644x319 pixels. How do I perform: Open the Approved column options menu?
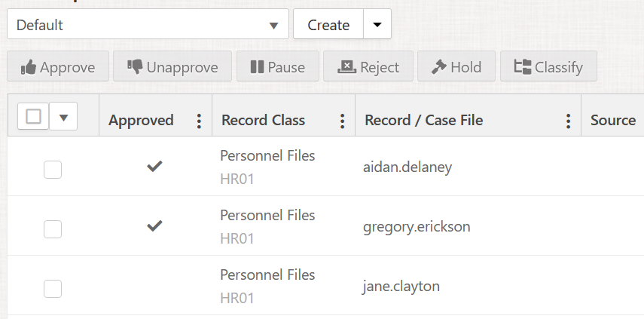coord(199,121)
